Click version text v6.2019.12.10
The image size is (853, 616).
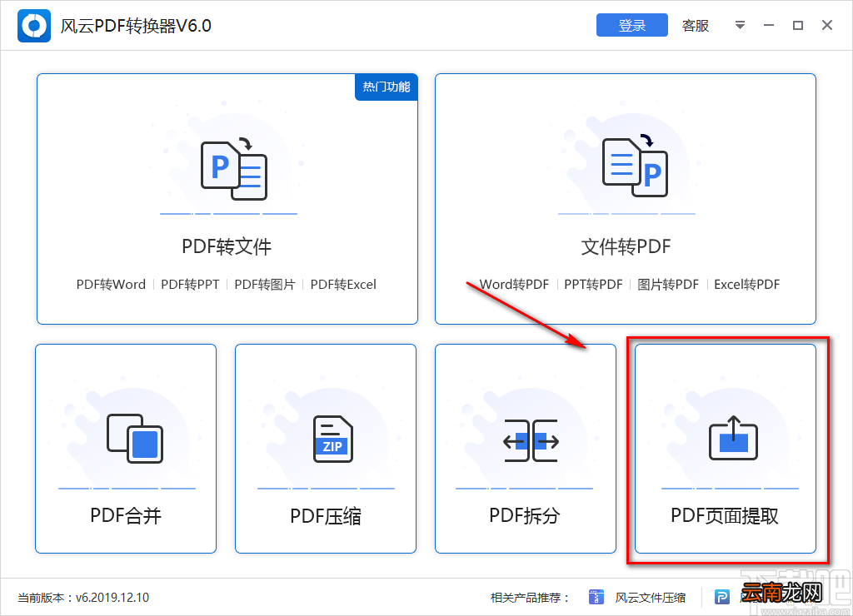click(112, 598)
